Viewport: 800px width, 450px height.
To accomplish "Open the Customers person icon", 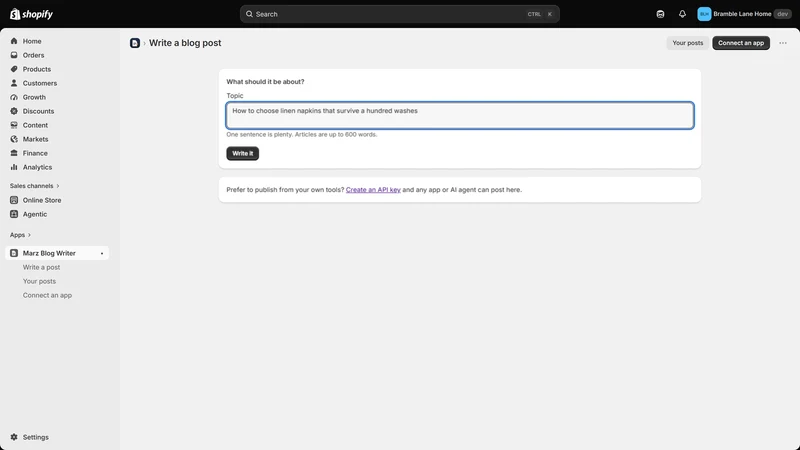I will click(14, 83).
